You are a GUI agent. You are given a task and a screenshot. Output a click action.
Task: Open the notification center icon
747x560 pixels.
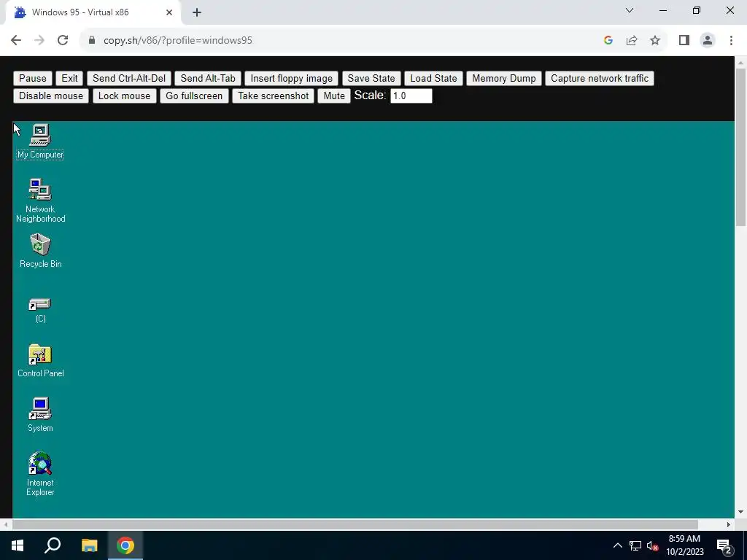[724, 546]
